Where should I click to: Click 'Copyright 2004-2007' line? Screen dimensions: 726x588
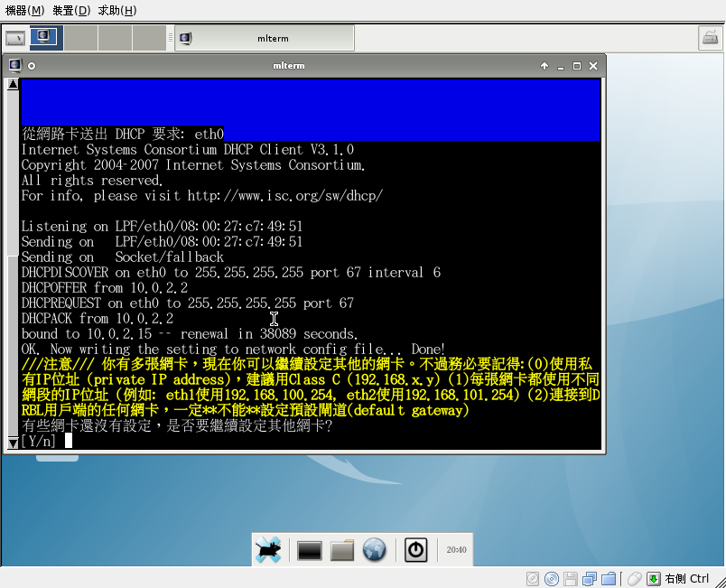point(193,164)
